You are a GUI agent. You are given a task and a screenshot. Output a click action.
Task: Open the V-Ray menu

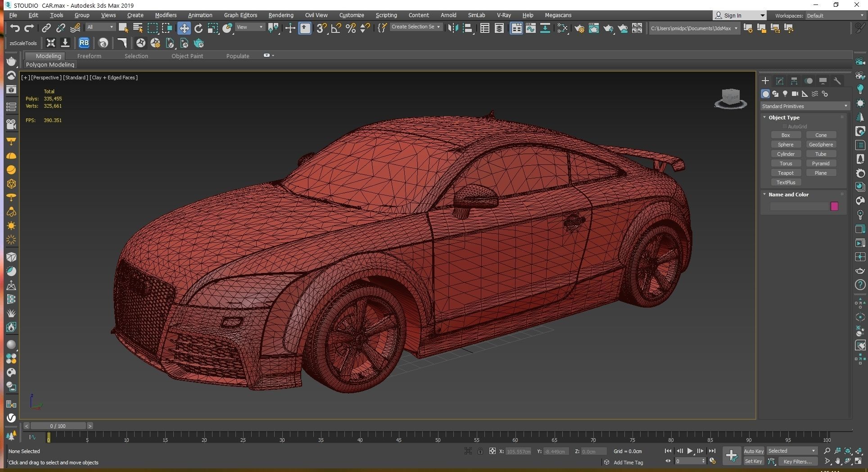[x=503, y=15]
